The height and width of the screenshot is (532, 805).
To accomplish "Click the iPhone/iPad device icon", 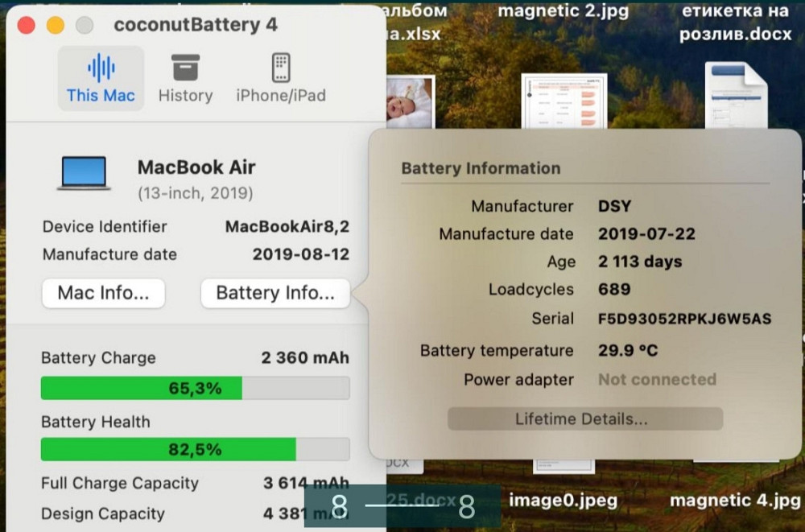I will click(x=281, y=68).
